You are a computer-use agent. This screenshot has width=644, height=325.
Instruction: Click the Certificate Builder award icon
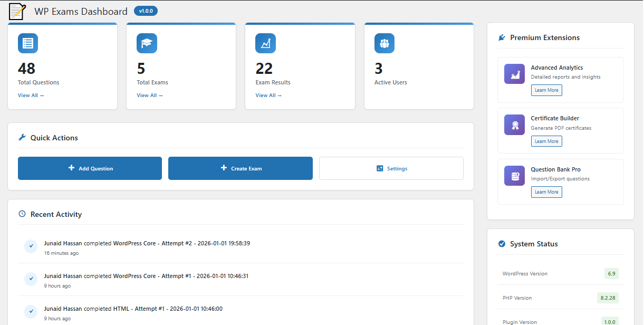tap(514, 125)
